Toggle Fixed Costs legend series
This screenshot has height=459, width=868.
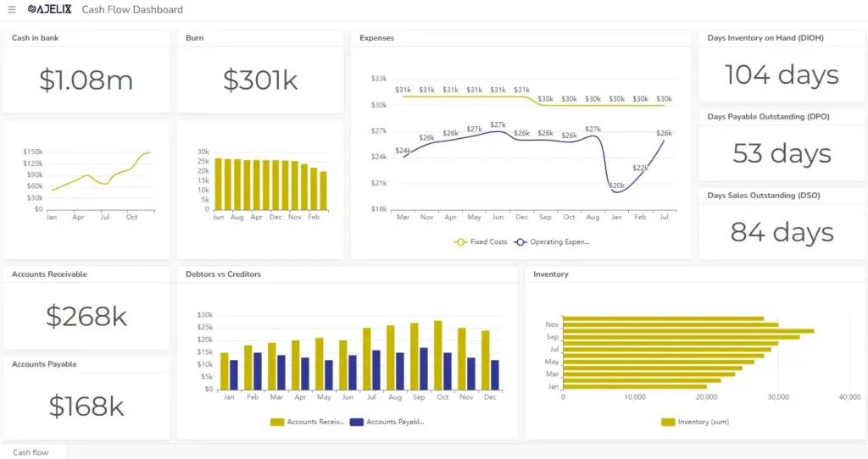[481, 241]
